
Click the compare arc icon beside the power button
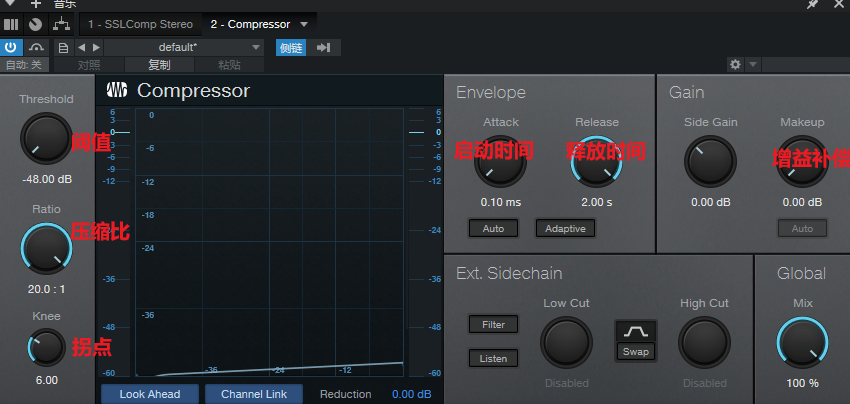[36, 47]
